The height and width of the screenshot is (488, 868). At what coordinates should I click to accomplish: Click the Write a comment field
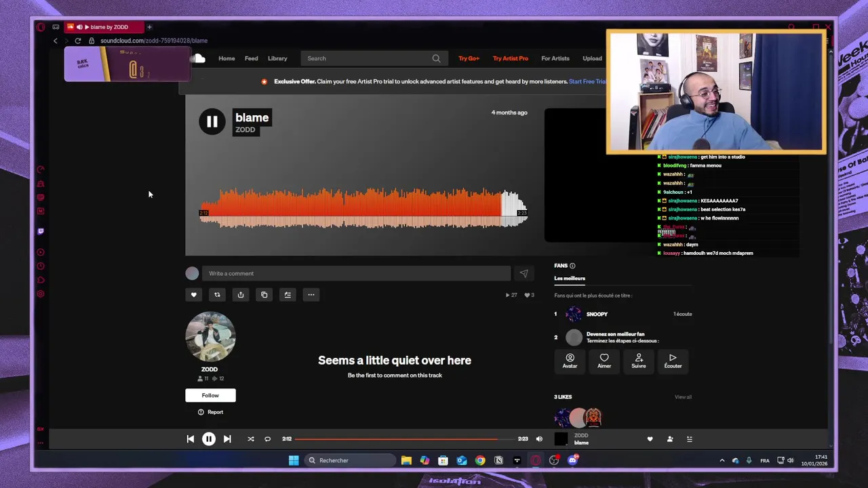click(356, 273)
